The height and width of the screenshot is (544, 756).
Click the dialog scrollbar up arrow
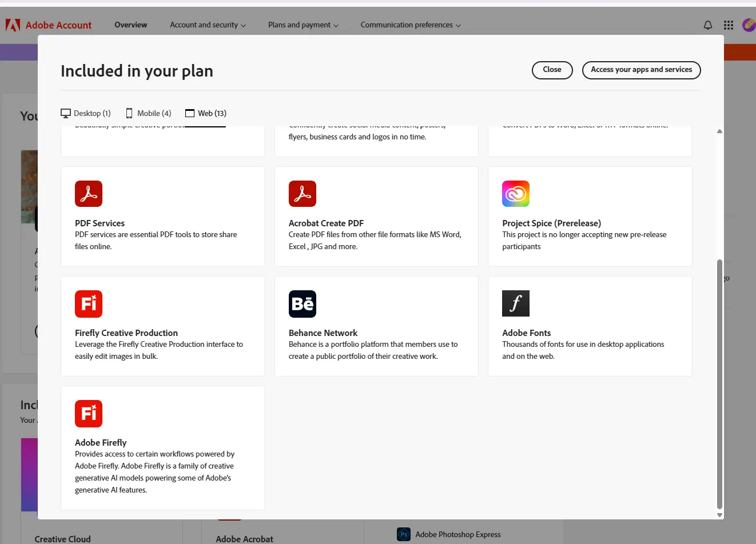[x=719, y=131]
